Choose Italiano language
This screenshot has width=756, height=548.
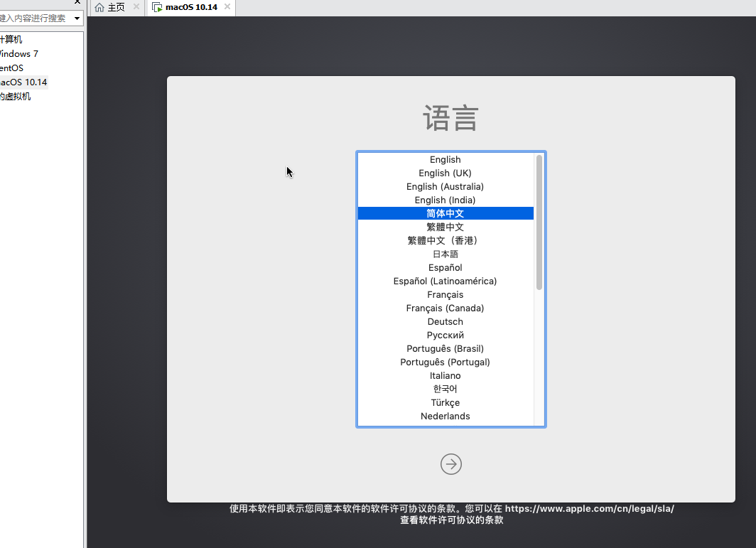coord(445,376)
